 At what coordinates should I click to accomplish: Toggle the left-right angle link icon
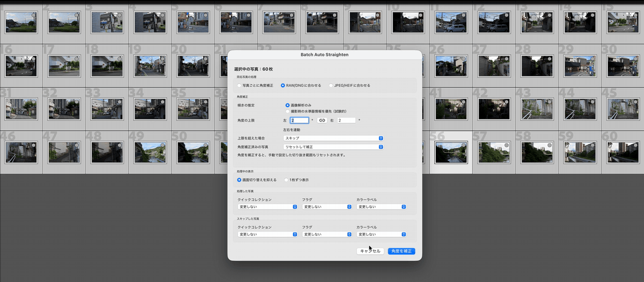[322, 120]
